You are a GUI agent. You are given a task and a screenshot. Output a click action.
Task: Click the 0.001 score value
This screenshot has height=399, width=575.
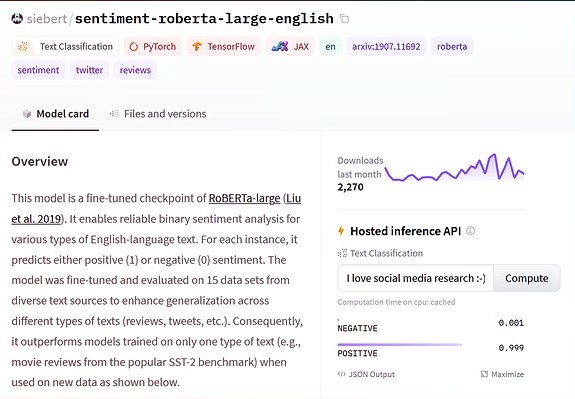(511, 323)
